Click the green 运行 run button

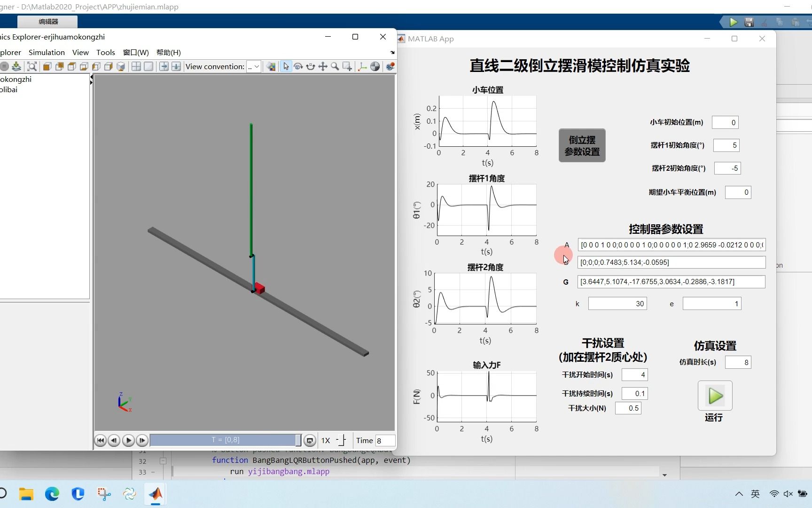click(x=715, y=396)
